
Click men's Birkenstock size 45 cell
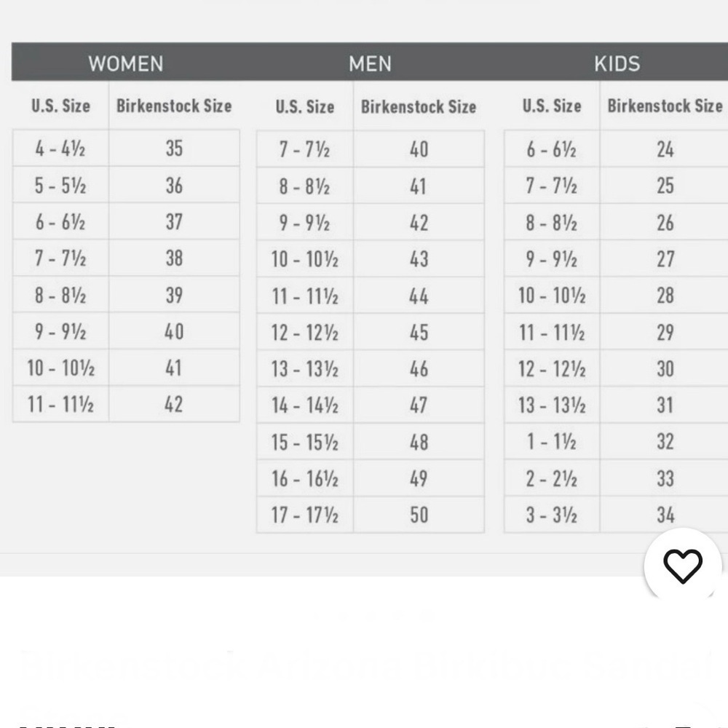(x=419, y=333)
